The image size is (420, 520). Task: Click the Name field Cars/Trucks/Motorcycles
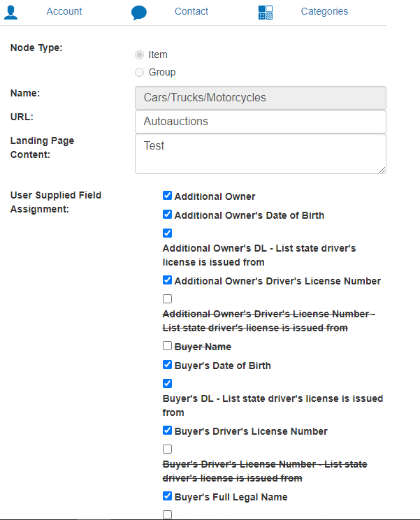click(260, 98)
